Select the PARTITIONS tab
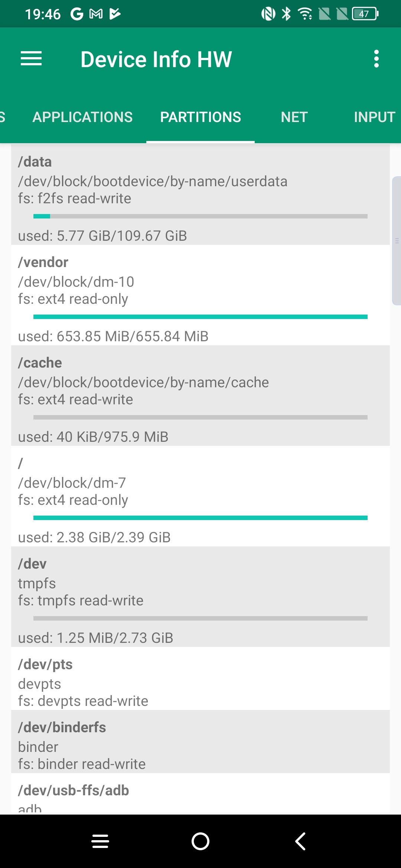The height and width of the screenshot is (868, 401). (x=200, y=117)
